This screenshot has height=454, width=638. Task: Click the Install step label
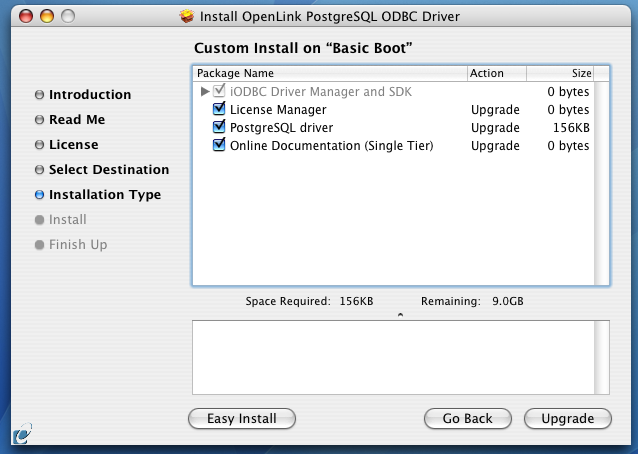pos(68,220)
